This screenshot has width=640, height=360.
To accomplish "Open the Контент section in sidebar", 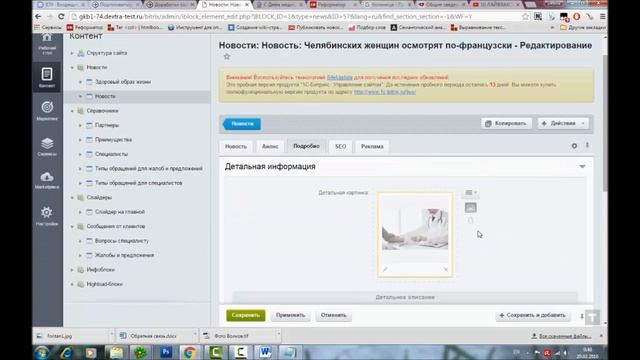I will click(47, 77).
